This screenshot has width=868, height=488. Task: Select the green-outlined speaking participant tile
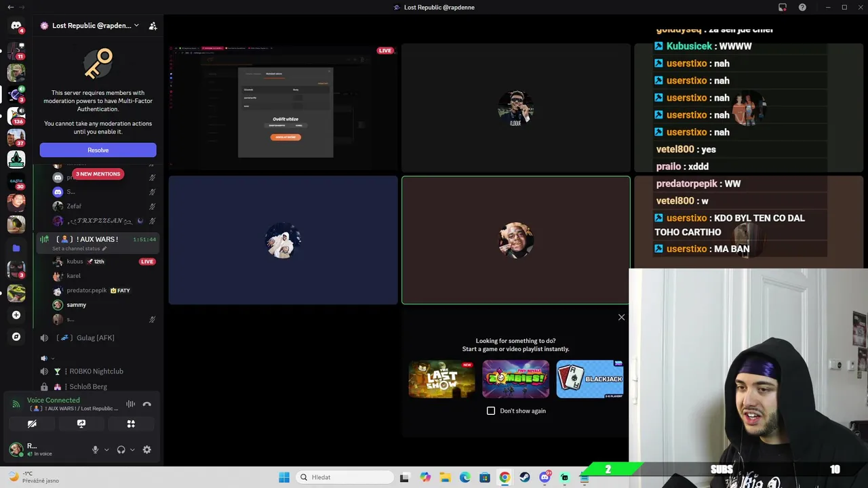pos(515,240)
